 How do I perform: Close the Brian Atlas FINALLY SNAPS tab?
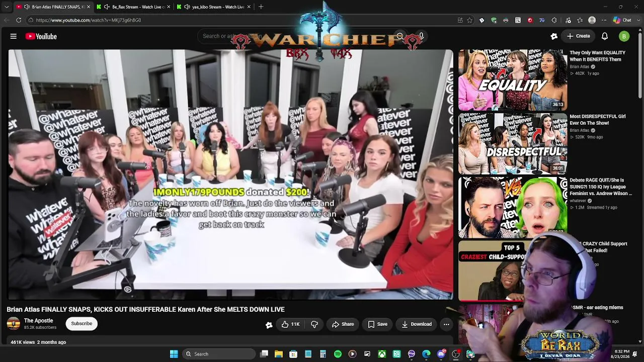pyautogui.click(x=89, y=7)
